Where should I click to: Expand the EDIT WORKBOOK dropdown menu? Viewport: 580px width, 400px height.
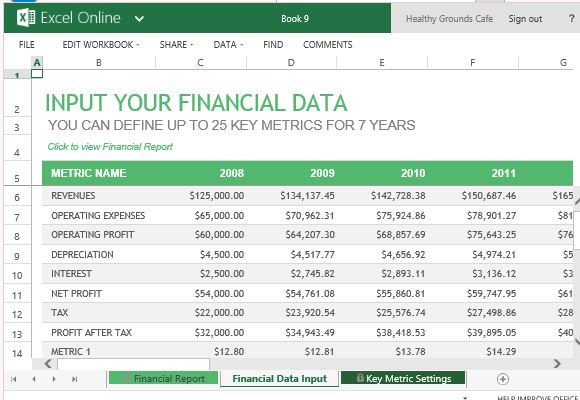tap(101, 44)
